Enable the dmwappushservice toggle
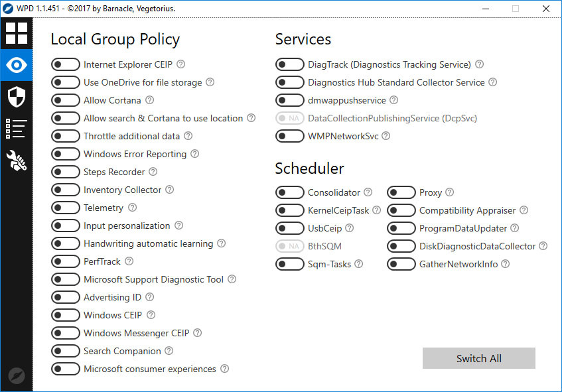This screenshot has height=392, width=562. point(289,100)
